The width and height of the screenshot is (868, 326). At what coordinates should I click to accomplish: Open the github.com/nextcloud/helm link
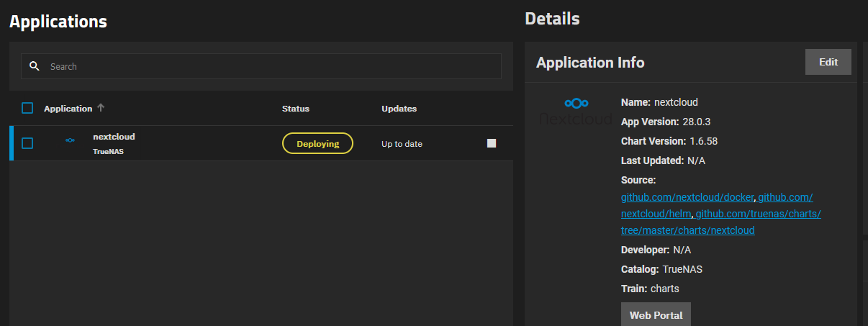point(718,205)
